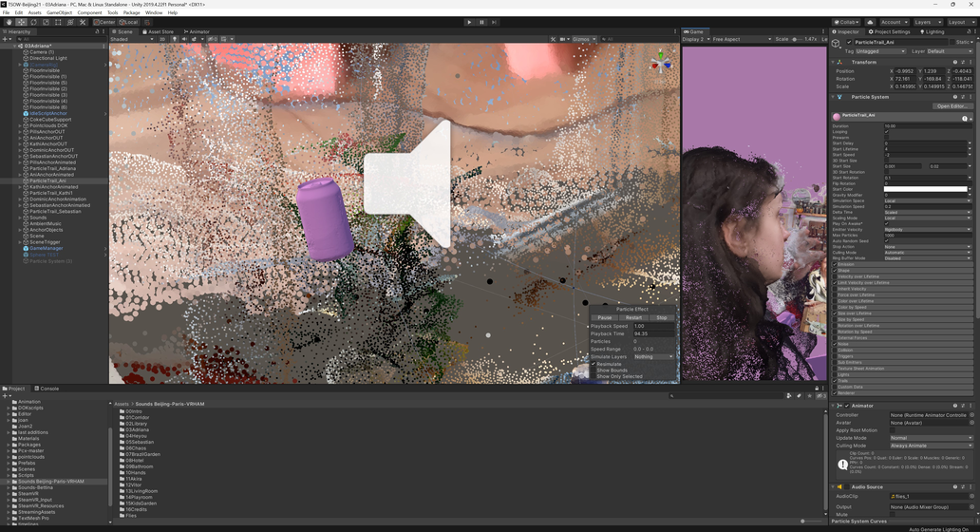Select the 03Adriana folder in Project panel
The height and width of the screenshot is (532, 980).
pos(138,429)
